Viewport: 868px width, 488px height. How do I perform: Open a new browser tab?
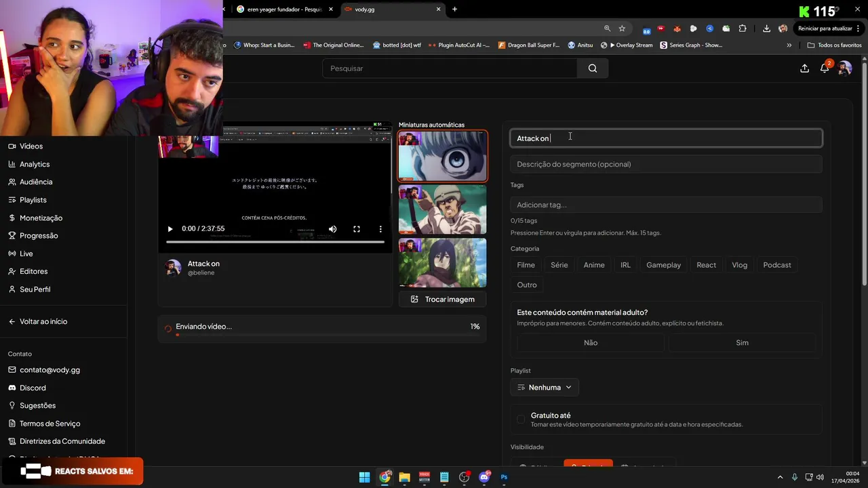pyautogui.click(x=454, y=9)
